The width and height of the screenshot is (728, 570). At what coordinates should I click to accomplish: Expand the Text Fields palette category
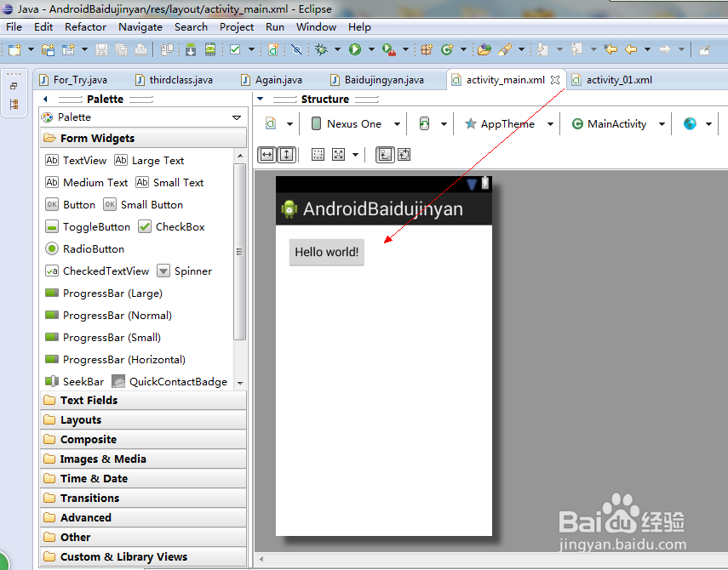(x=143, y=400)
